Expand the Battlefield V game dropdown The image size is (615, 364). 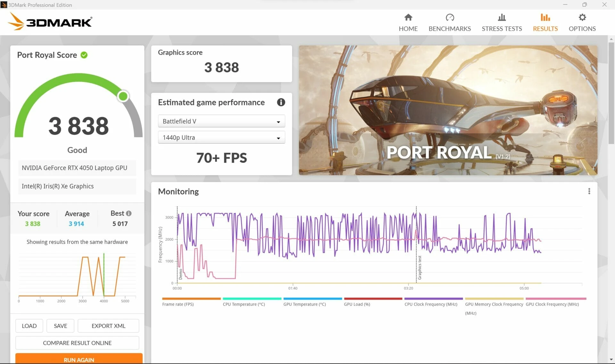(221, 121)
